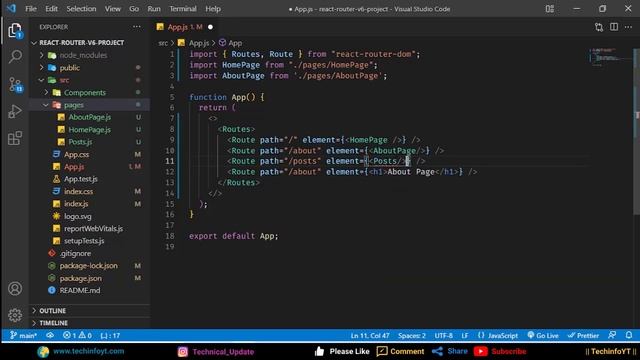Screen dimensions: 640x360
Task: Select JavaScript language mode in status bar
Action: coord(498,336)
